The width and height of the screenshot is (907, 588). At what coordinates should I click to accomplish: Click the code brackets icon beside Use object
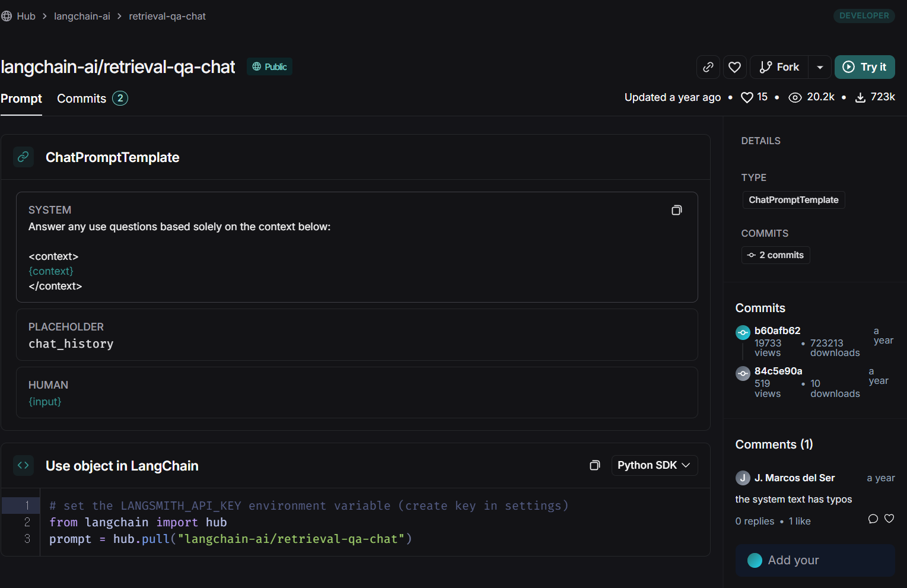pos(23,465)
